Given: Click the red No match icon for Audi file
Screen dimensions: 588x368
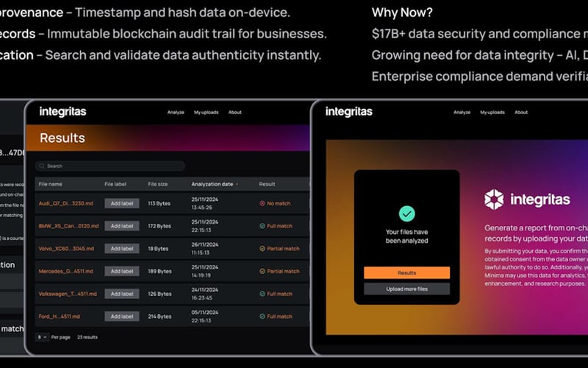Looking at the screenshot, I should pos(262,204).
